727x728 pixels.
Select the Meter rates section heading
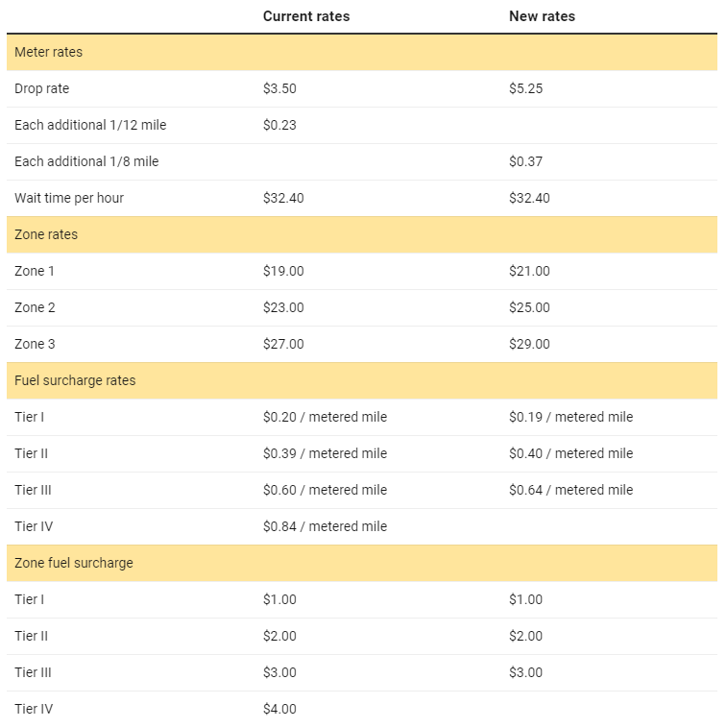(x=48, y=52)
